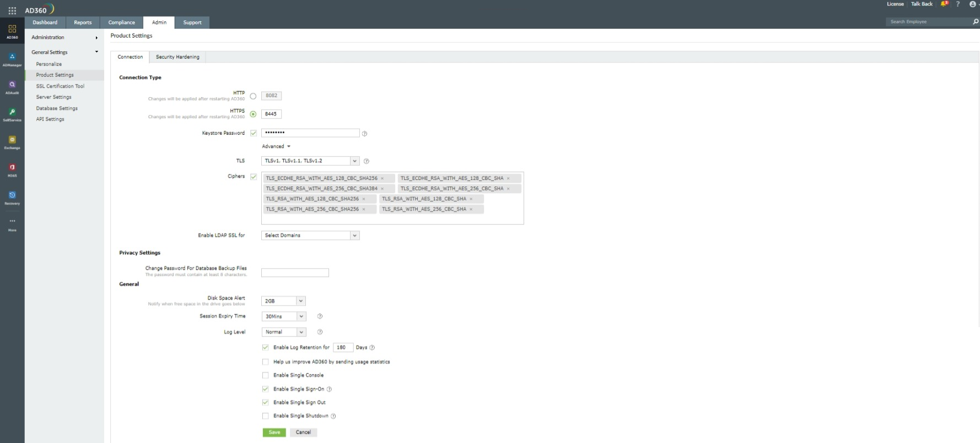Open the Recovery sidebar icon

(x=12, y=197)
